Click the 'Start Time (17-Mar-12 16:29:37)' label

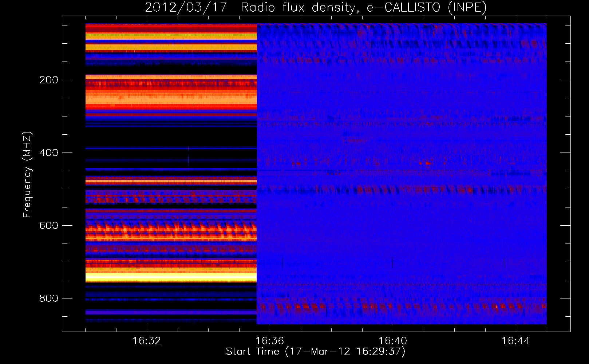coord(316,352)
